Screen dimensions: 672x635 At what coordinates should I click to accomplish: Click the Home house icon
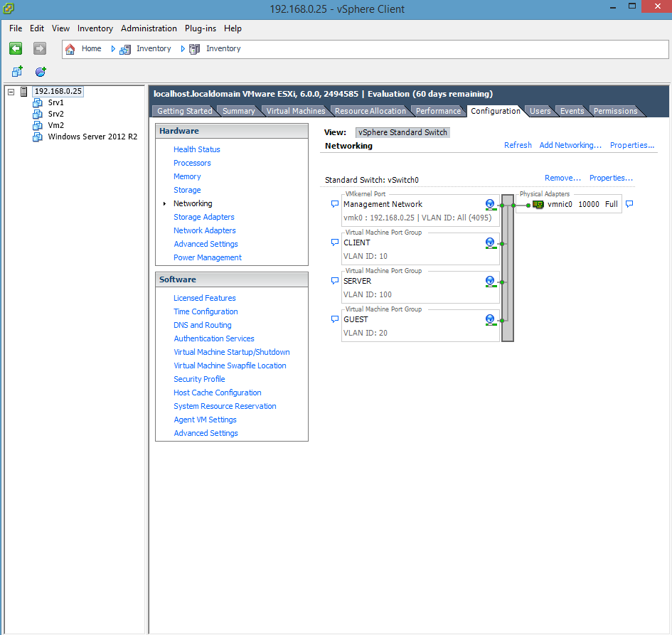coord(70,49)
